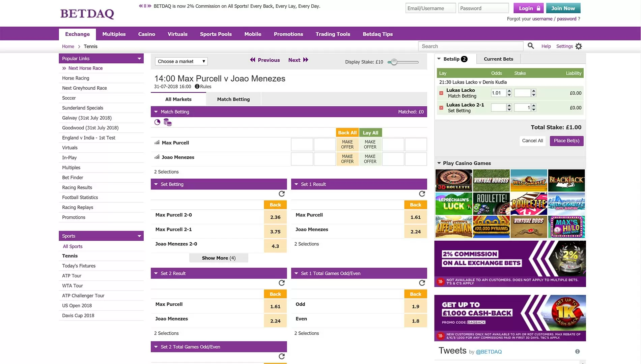The image size is (641, 364).
Task: Remove Lukas Lacko 2-1 Set Betting bet
Action: coord(441,108)
